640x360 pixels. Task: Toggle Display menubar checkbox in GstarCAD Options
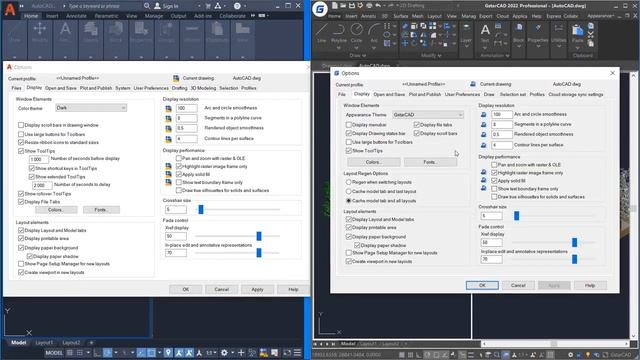click(x=349, y=124)
